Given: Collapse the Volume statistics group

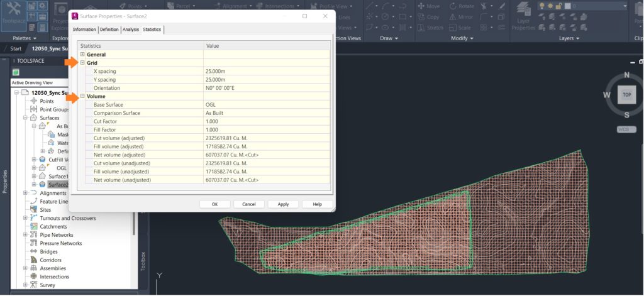Looking at the screenshot, I should click(x=82, y=96).
